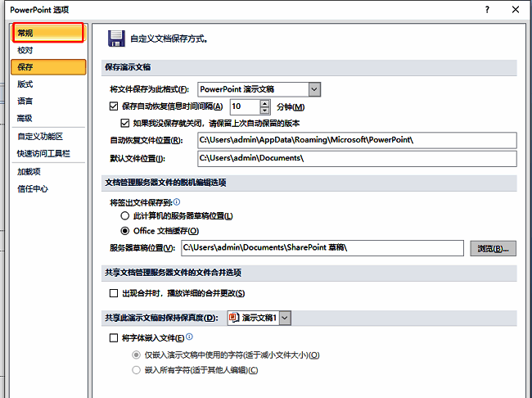The width and height of the screenshot is (532, 398).
Task: Enable 出现合并时播放详细的合并更改 checkbox
Action: pos(114,293)
